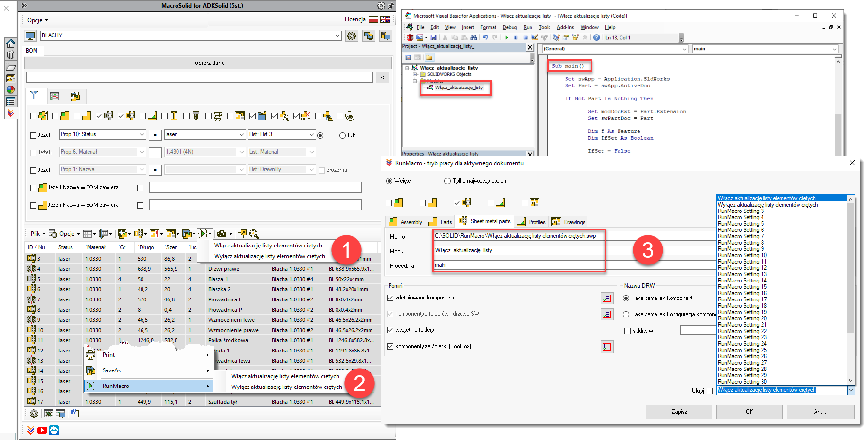Click the Break pause icon in VBA toolbar

[516, 37]
